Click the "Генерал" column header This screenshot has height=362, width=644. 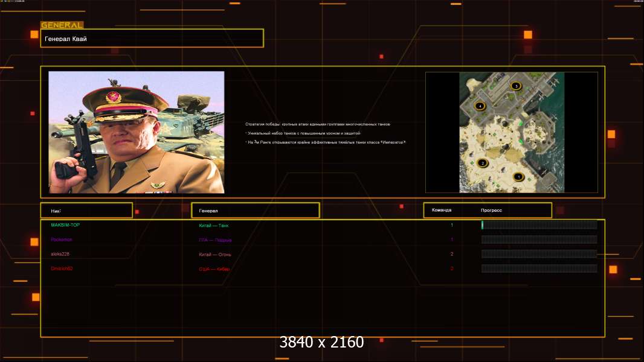[255, 211]
